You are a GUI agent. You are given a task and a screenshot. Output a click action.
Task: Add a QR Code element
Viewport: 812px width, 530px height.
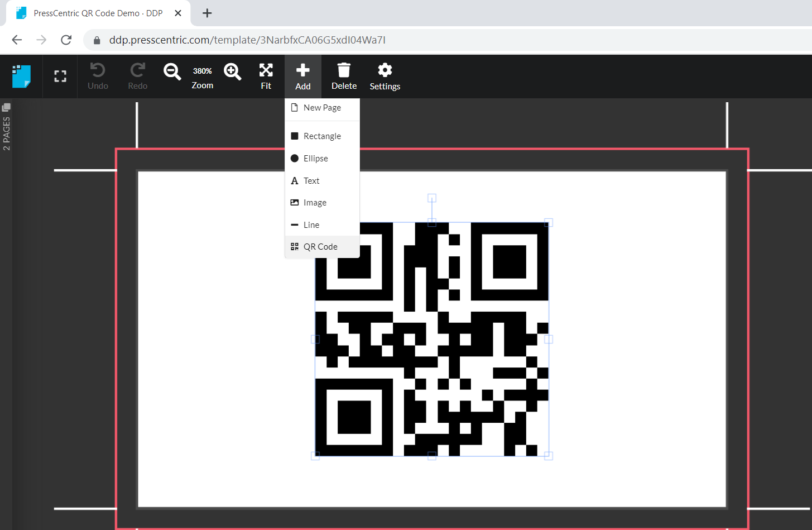click(x=323, y=247)
